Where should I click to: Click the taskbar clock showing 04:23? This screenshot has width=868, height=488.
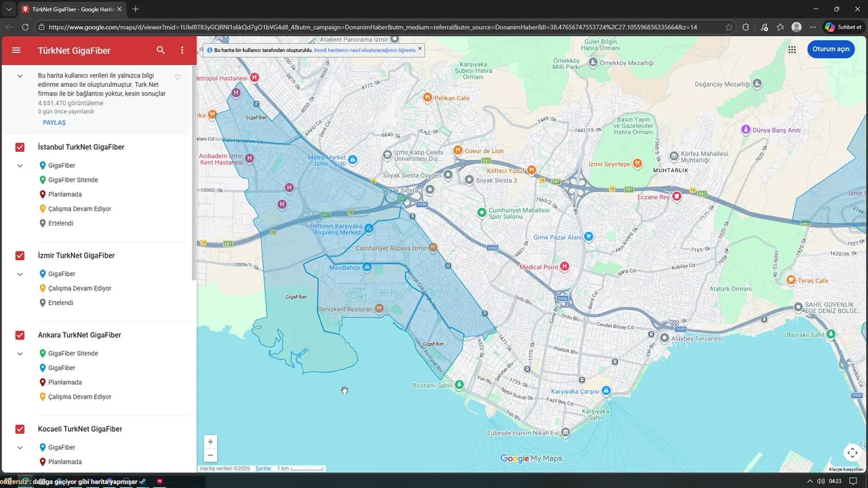835,481
